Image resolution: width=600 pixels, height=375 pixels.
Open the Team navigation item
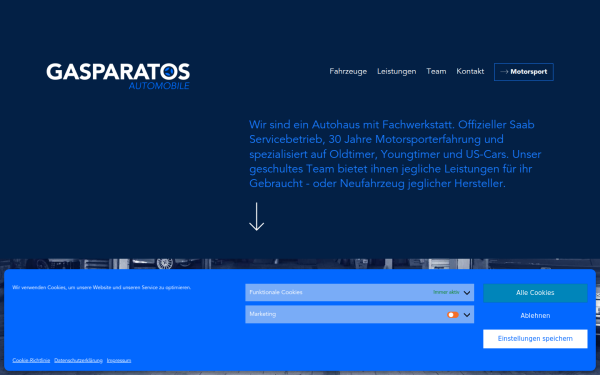point(436,72)
